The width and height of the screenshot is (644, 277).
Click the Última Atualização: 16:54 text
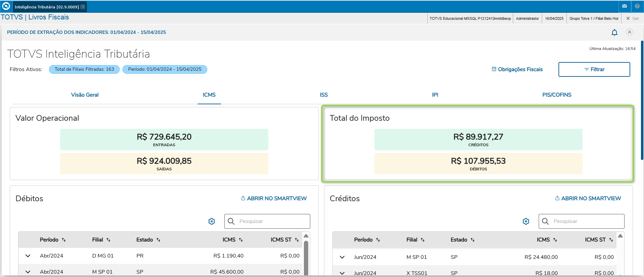tap(612, 49)
